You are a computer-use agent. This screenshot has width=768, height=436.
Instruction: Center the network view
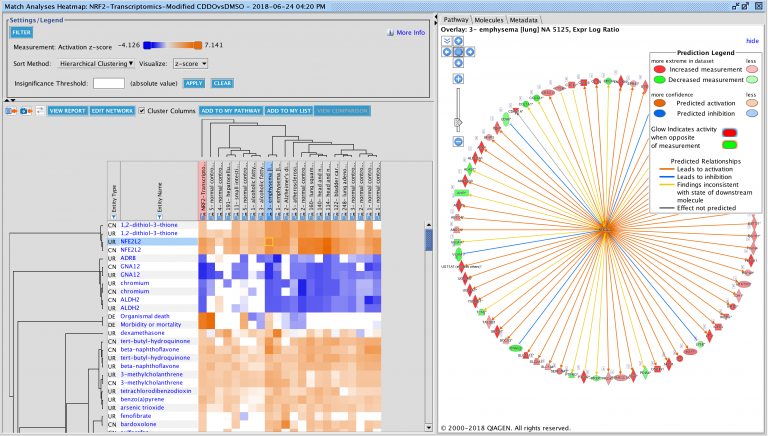pos(458,52)
